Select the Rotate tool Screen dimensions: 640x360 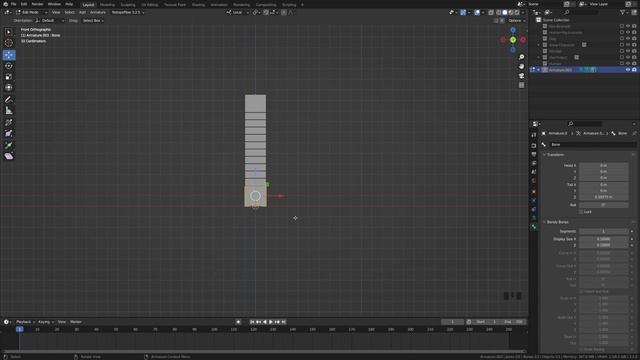pos(9,66)
